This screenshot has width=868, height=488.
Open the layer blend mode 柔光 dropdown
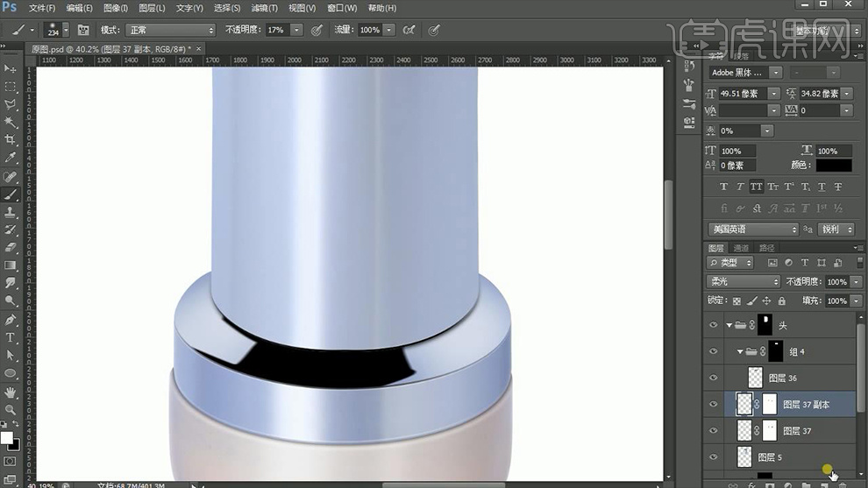click(743, 282)
